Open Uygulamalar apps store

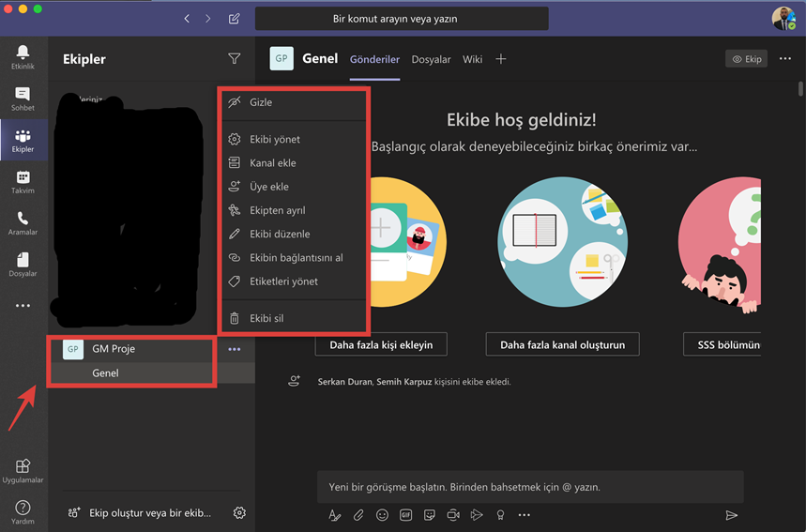23,471
